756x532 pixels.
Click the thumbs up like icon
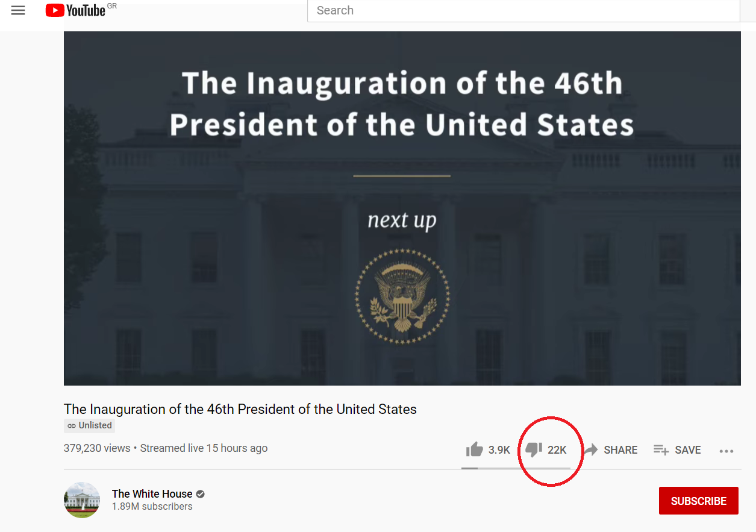click(x=475, y=449)
